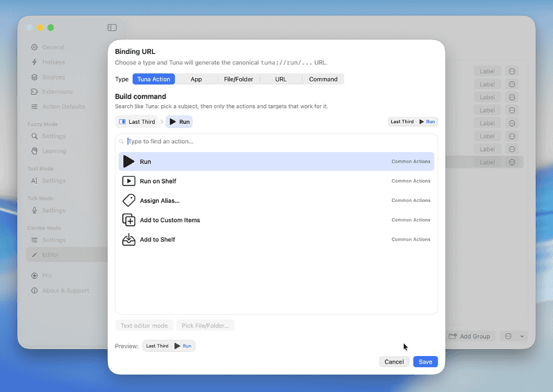553x392 pixels.
Task: Click the Sources stack icon
Action: pos(34,77)
